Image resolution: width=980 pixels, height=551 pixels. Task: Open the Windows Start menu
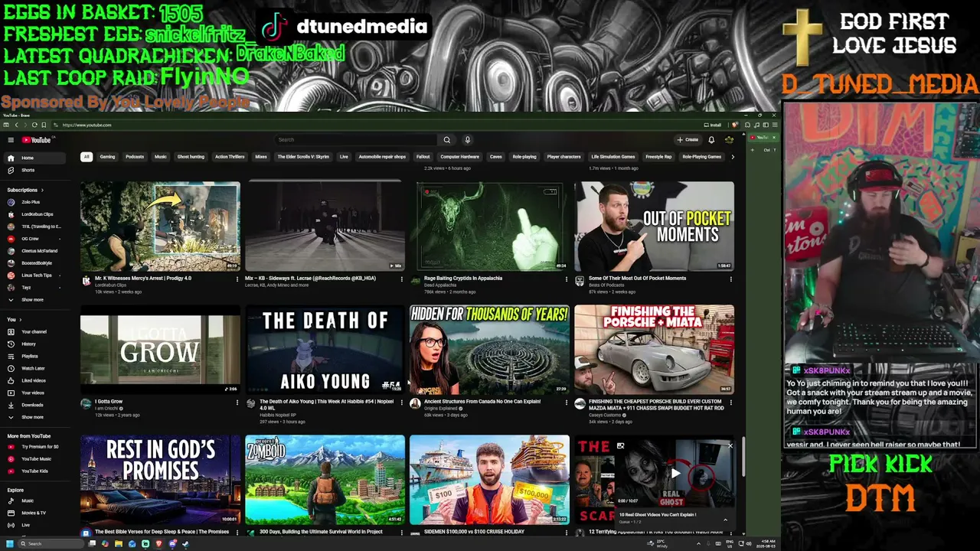click(10, 544)
